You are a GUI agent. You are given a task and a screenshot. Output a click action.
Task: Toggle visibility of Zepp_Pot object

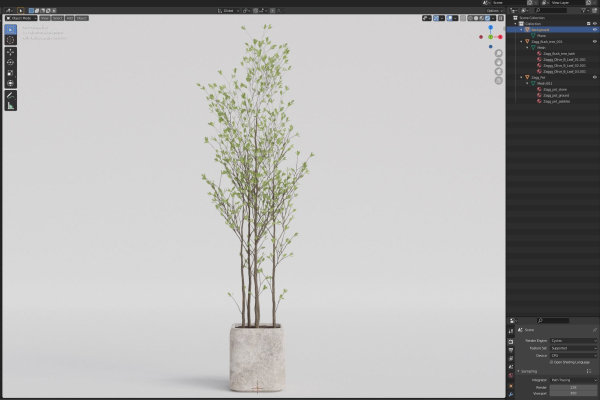tap(595, 77)
